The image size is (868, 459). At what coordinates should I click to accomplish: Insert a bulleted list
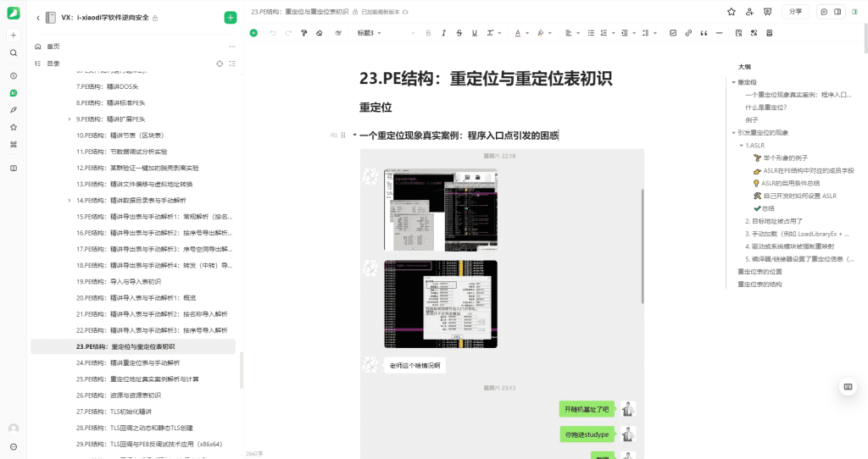(x=591, y=33)
